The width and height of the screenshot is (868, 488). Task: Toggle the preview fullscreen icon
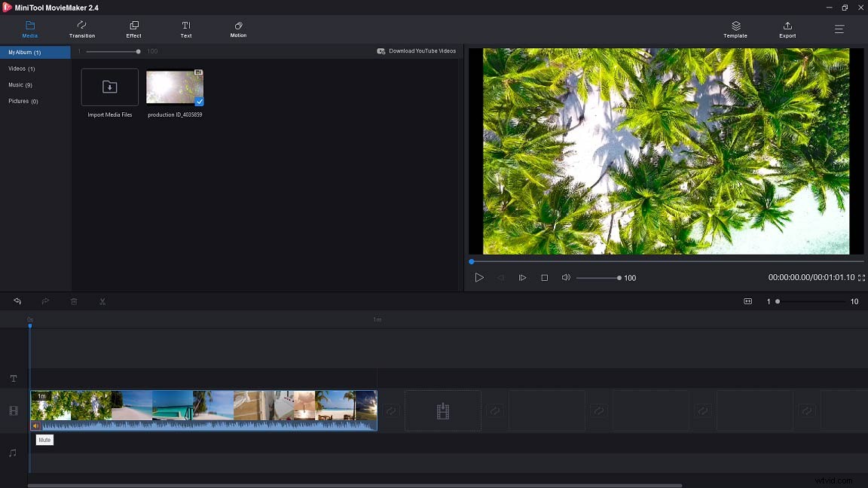pyautogui.click(x=861, y=277)
